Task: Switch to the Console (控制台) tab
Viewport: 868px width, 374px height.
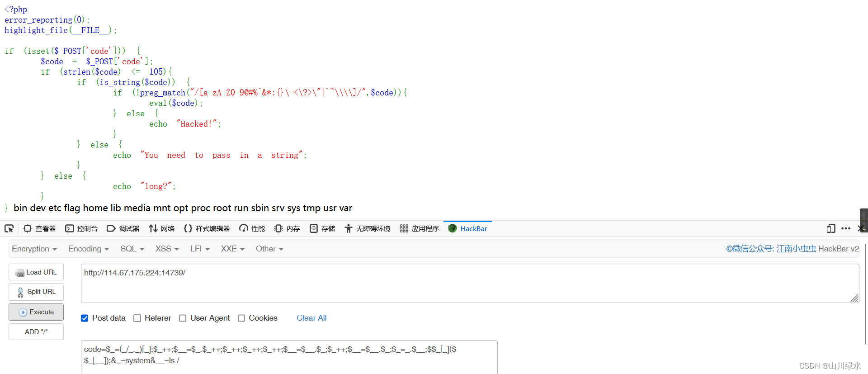Action: coord(81,228)
